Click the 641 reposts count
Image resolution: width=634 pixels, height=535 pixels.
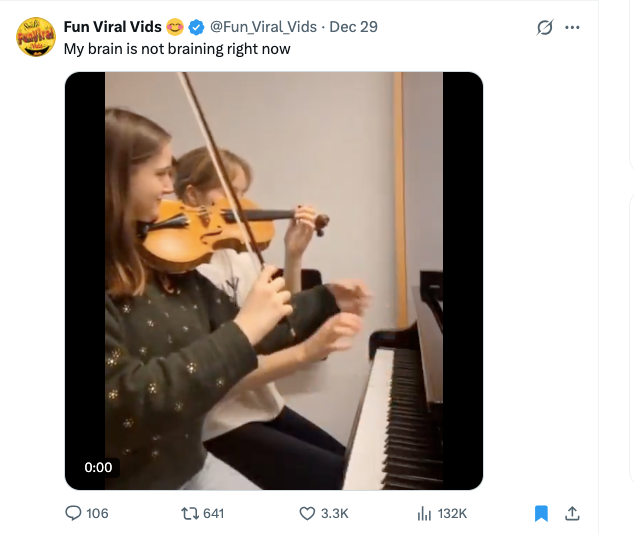coord(213,513)
